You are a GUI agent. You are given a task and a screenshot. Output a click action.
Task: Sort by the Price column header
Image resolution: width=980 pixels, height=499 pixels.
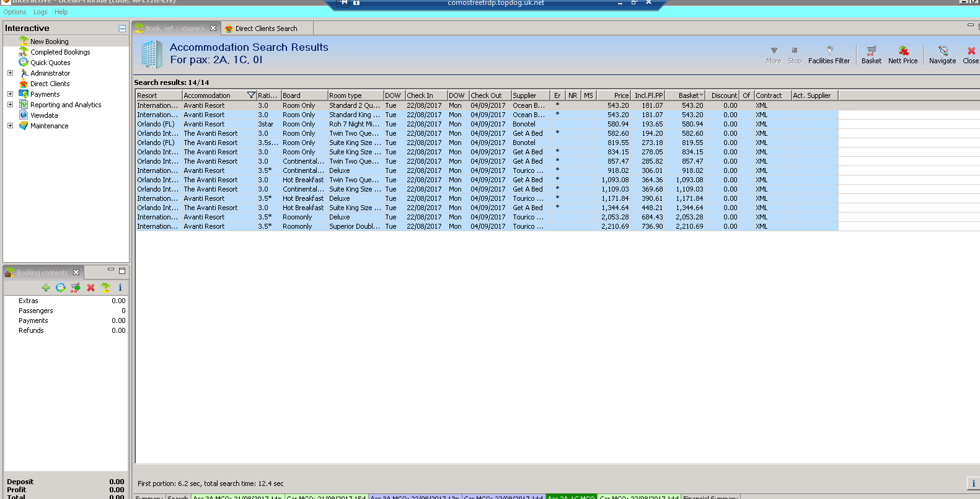click(x=614, y=95)
